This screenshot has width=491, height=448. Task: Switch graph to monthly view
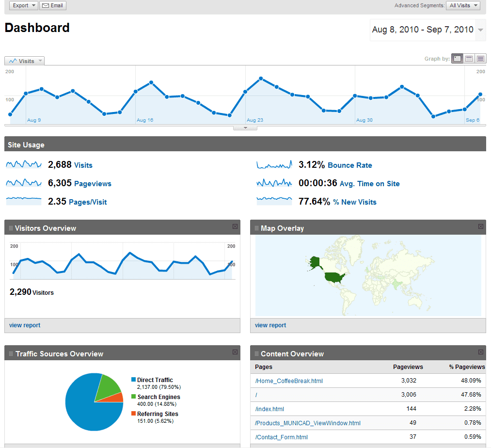480,59
